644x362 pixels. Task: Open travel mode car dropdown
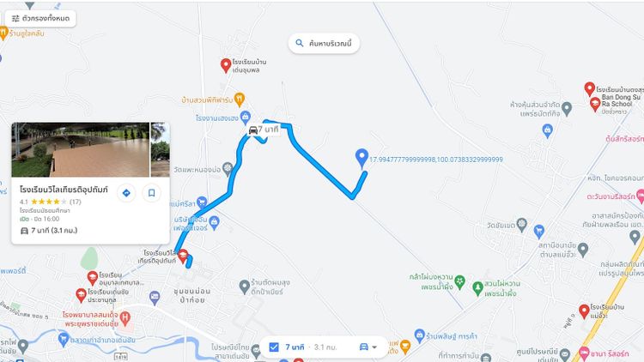[x=368, y=347]
